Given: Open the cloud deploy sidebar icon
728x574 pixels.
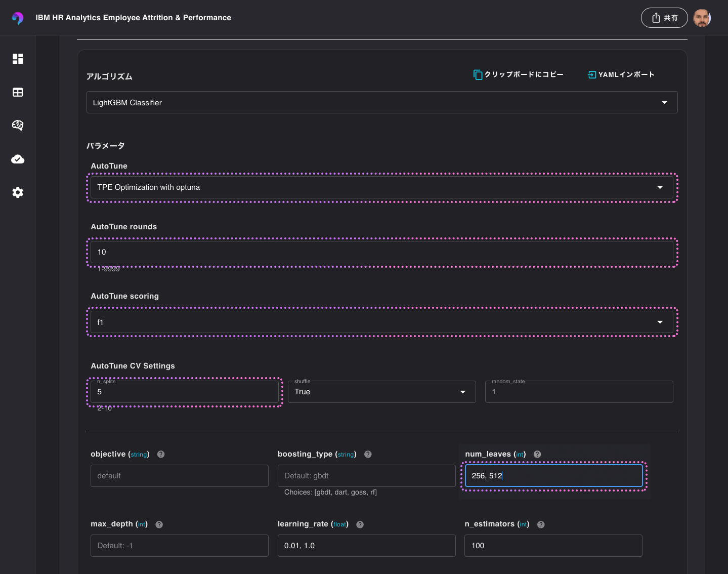Looking at the screenshot, I should pyautogui.click(x=18, y=159).
